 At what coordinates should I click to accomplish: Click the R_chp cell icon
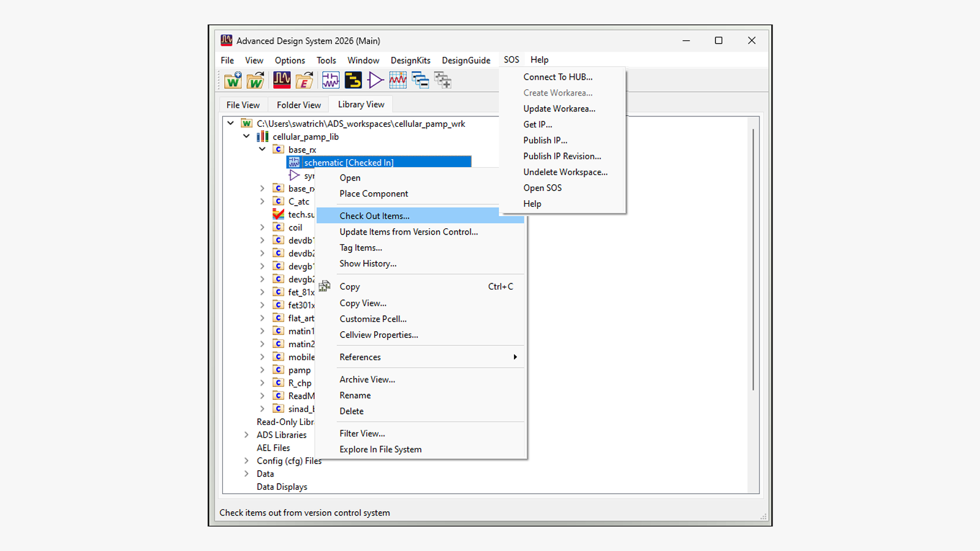pyautogui.click(x=278, y=383)
